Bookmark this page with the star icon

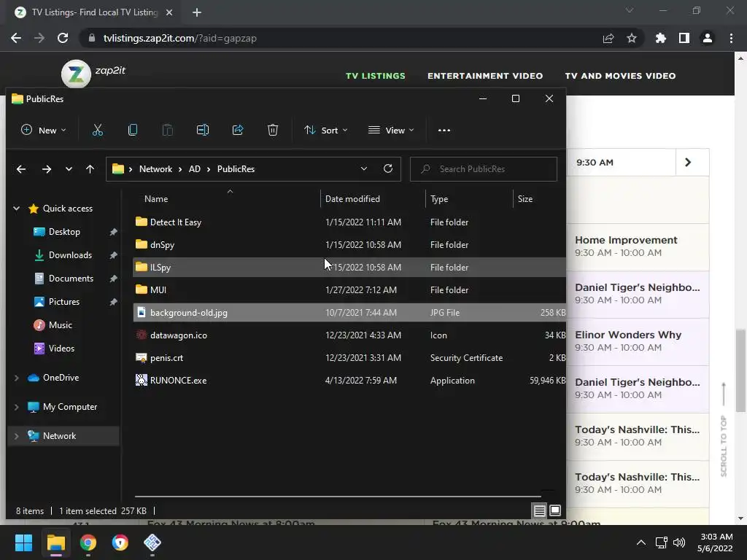tap(632, 38)
